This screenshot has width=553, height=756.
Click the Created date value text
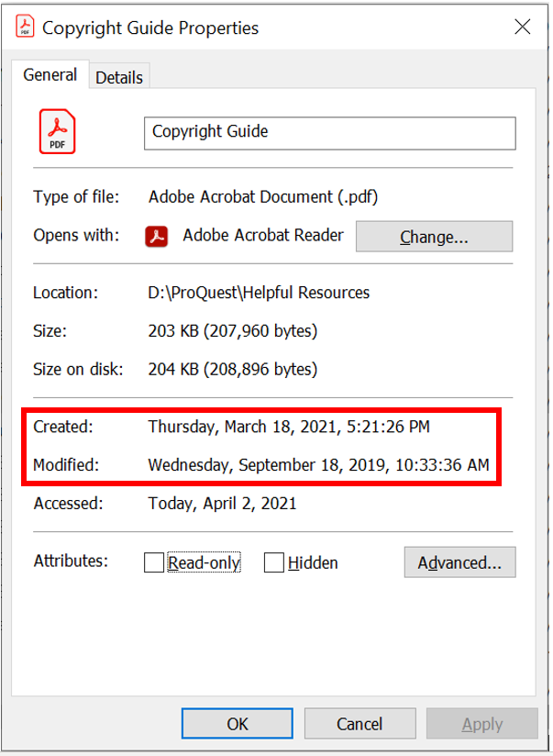click(x=289, y=427)
